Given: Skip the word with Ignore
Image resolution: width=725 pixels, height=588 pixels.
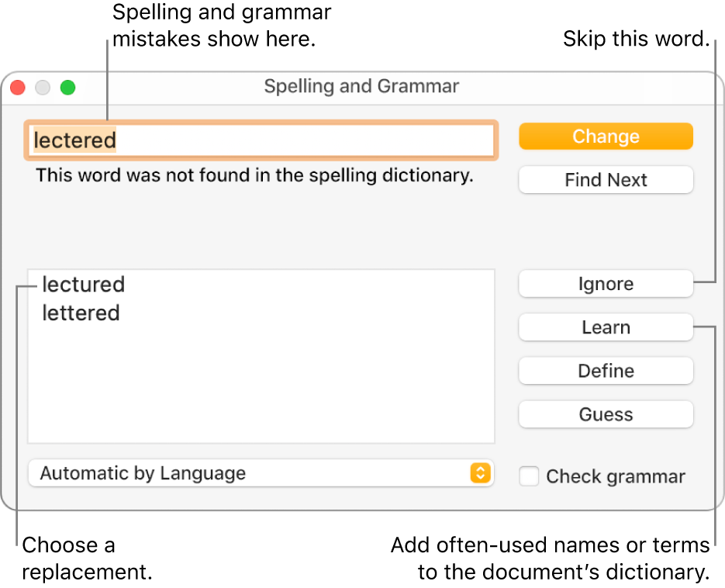Looking at the screenshot, I should (x=606, y=284).
